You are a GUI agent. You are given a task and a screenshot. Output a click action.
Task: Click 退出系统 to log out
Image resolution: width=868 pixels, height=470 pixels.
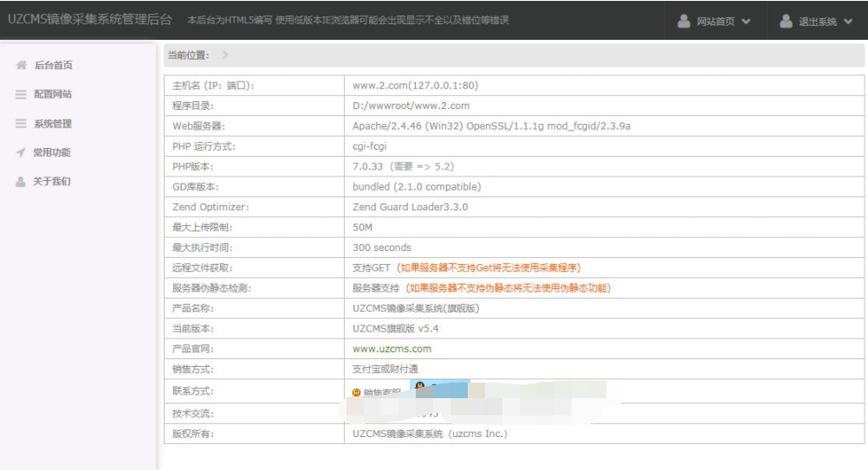pos(818,22)
